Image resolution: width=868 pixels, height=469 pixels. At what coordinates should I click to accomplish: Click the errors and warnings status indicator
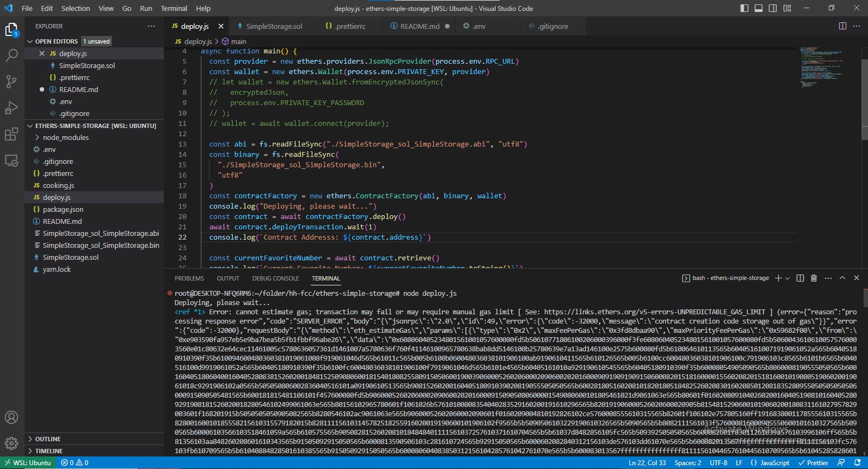[x=75, y=463]
